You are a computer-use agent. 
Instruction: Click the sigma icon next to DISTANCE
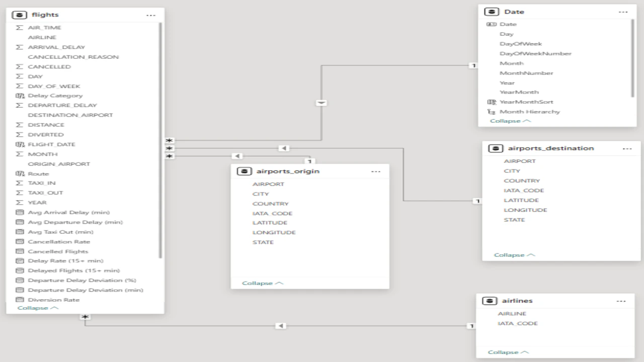point(20,125)
